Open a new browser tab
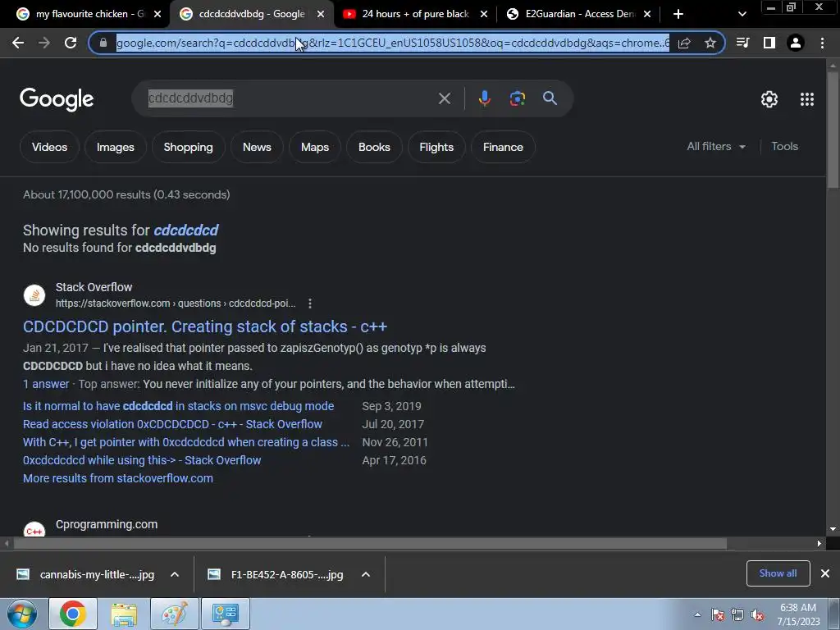Image resolution: width=840 pixels, height=630 pixels. [678, 14]
